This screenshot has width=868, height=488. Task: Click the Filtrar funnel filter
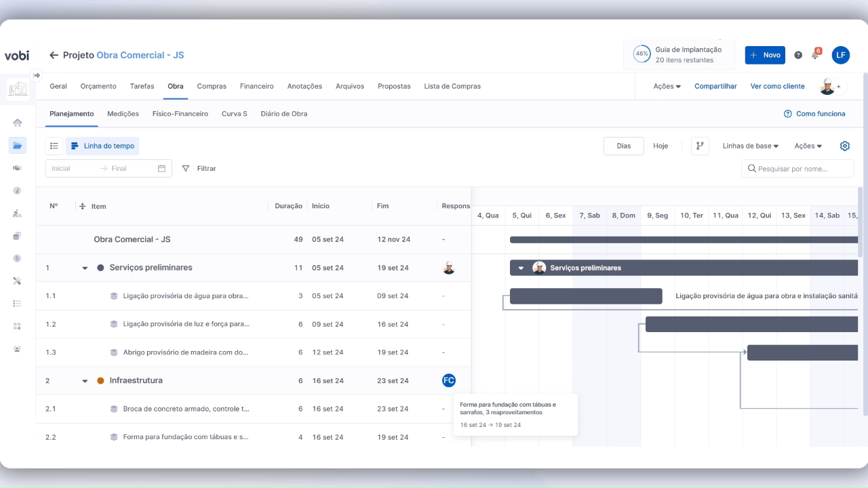point(199,168)
